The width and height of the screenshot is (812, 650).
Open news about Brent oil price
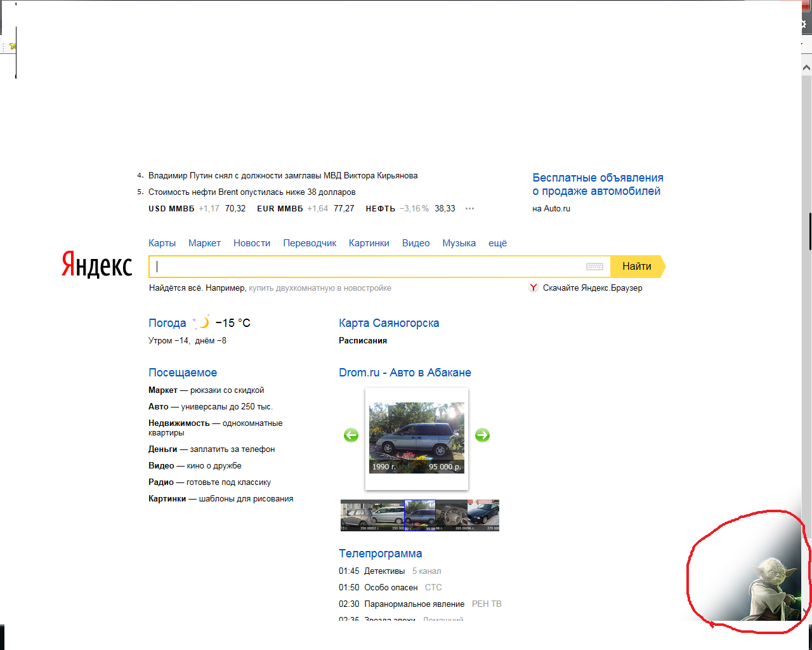252,192
